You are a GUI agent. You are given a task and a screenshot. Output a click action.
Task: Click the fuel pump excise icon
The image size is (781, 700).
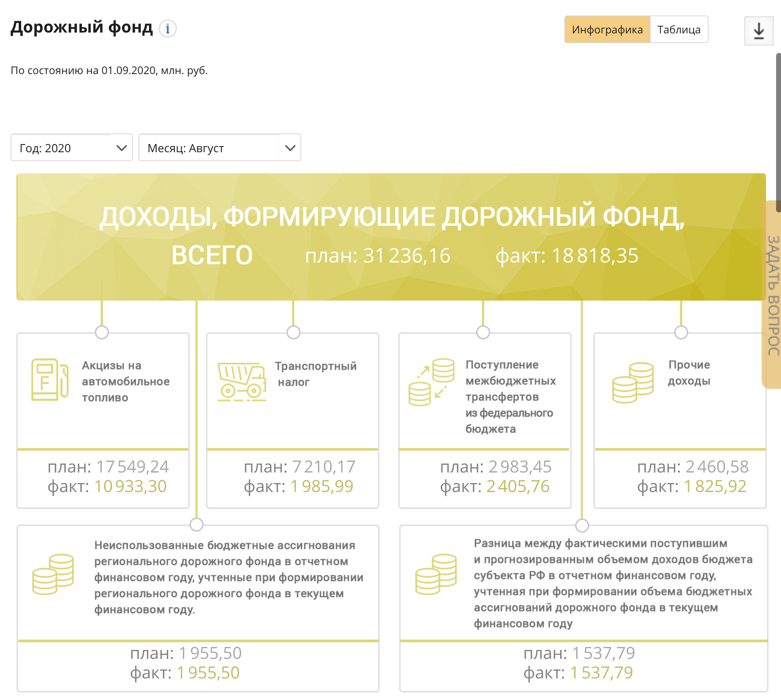click(x=50, y=380)
